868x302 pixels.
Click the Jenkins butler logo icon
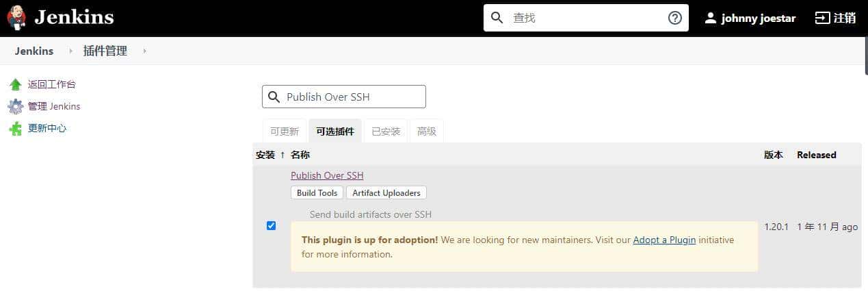pos(16,18)
